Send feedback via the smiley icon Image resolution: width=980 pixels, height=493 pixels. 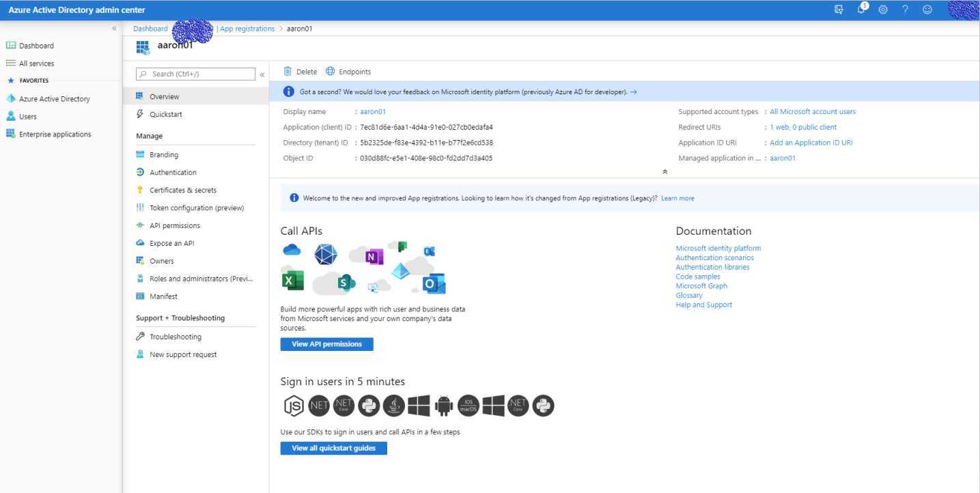[x=927, y=10]
